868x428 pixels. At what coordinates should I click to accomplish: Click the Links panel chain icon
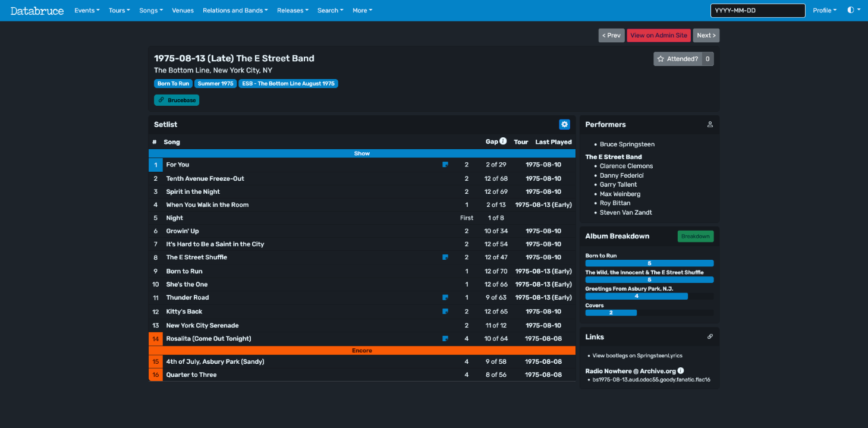point(709,337)
